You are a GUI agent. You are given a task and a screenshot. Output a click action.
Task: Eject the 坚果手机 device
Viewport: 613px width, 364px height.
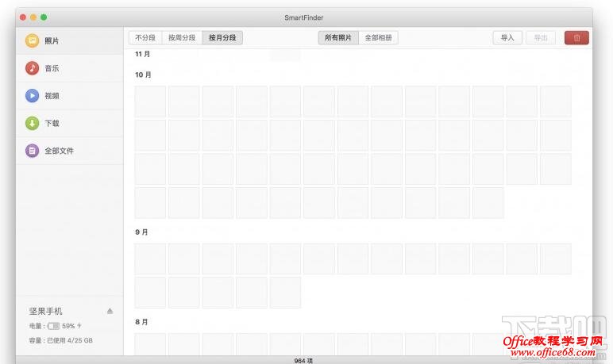110,312
